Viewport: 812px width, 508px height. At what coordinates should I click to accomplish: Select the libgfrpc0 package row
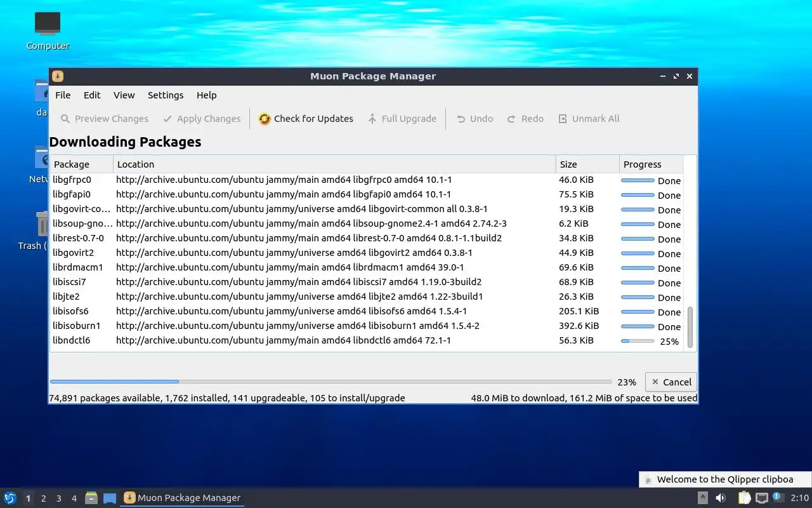pyautogui.click(x=367, y=180)
